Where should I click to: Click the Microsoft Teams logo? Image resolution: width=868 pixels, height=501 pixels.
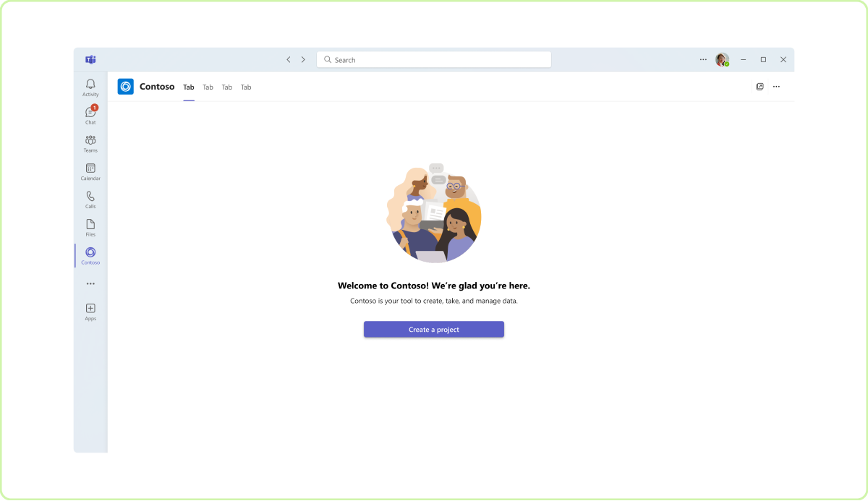click(90, 59)
